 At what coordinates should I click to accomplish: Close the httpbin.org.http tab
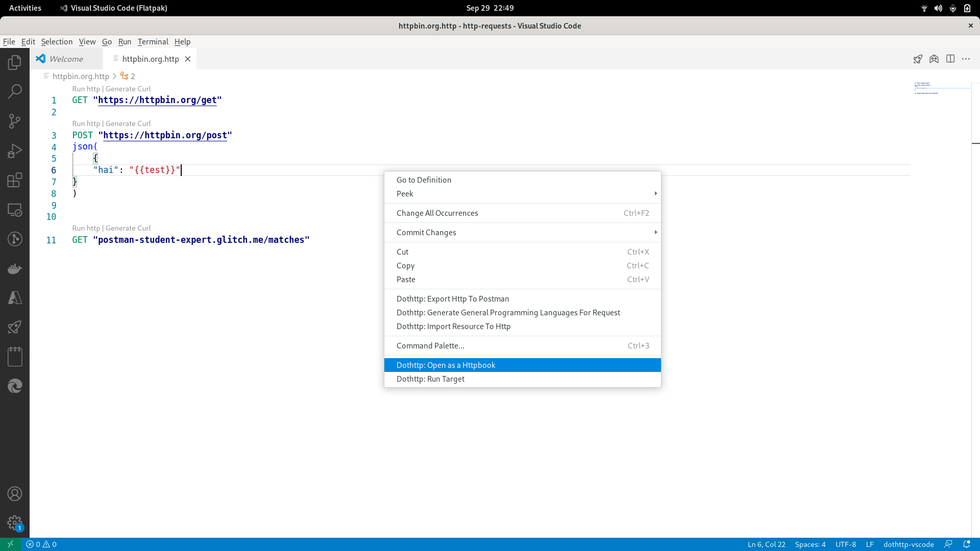coord(188,59)
